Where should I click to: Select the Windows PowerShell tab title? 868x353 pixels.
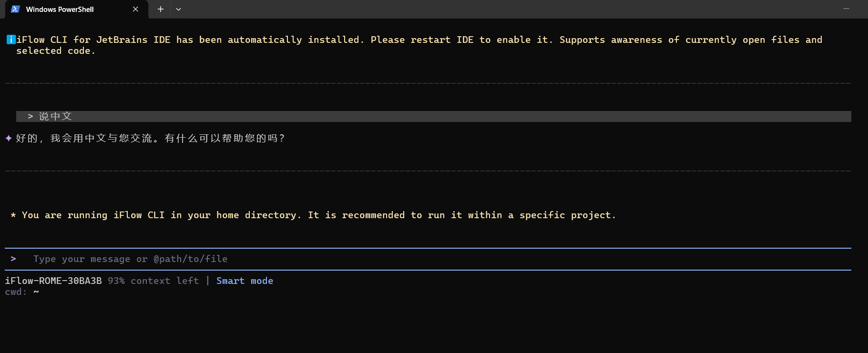(60, 9)
